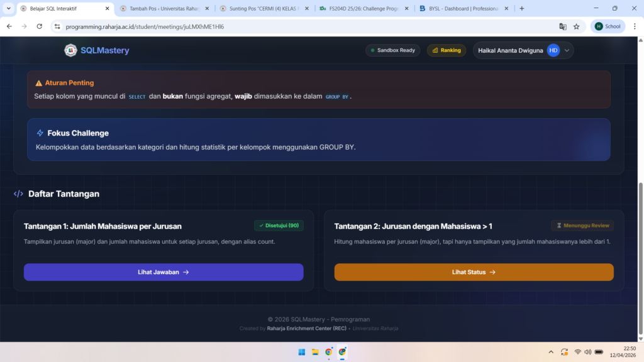The image size is (644, 362).
Task: Bookmark this page with the star icon
Action: 576,26
